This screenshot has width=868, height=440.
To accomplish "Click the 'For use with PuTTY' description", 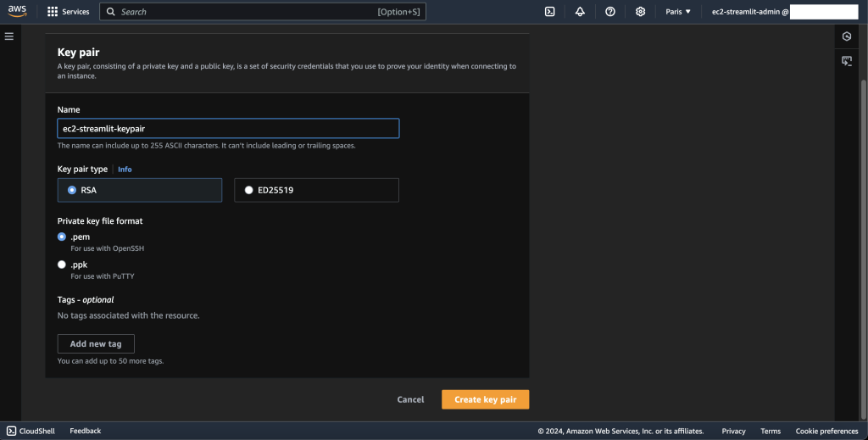I will (x=103, y=276).
